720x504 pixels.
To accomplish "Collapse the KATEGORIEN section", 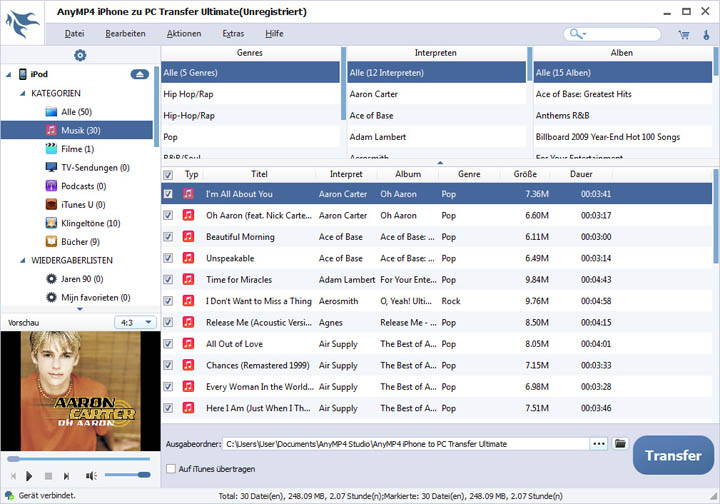I will (x=22, y=94).
